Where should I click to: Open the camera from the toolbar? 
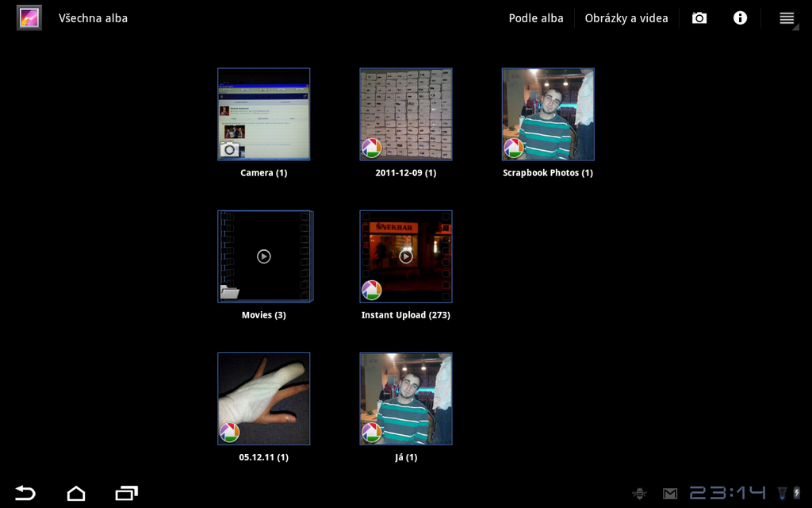pos(699,17)
